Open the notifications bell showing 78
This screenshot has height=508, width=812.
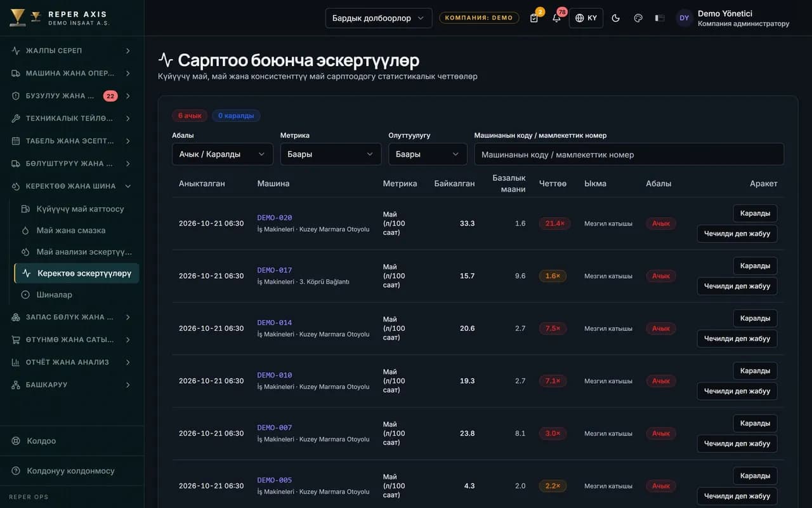556,18
